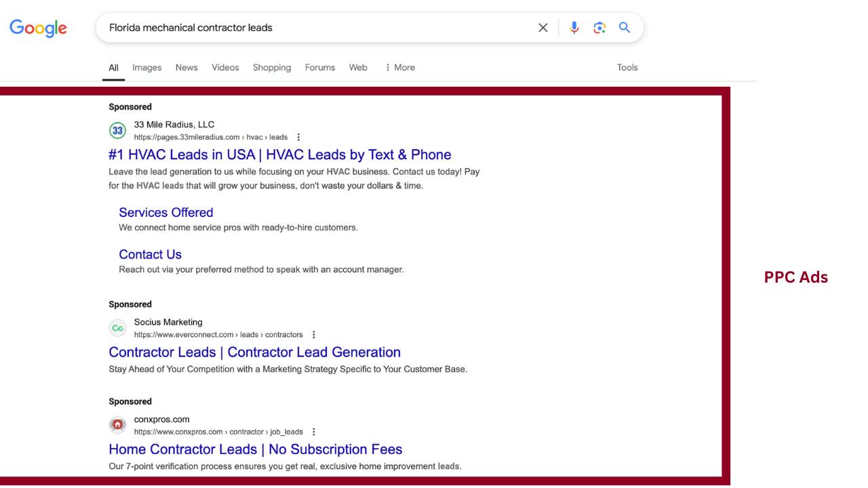This screenshot has width=868, height=488.
Task: Open the search Tools button
Action: (x=627, y=67)
